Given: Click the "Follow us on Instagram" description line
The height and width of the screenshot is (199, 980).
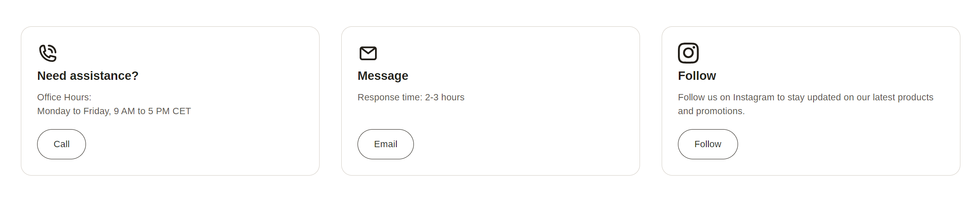Looking at the screenshot, I should pos(805,97).
